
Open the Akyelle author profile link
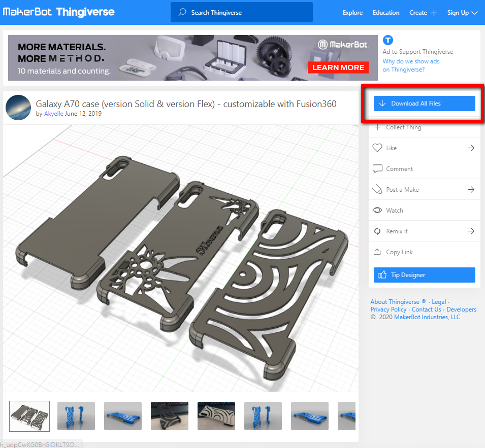click(x=53, y=113)
